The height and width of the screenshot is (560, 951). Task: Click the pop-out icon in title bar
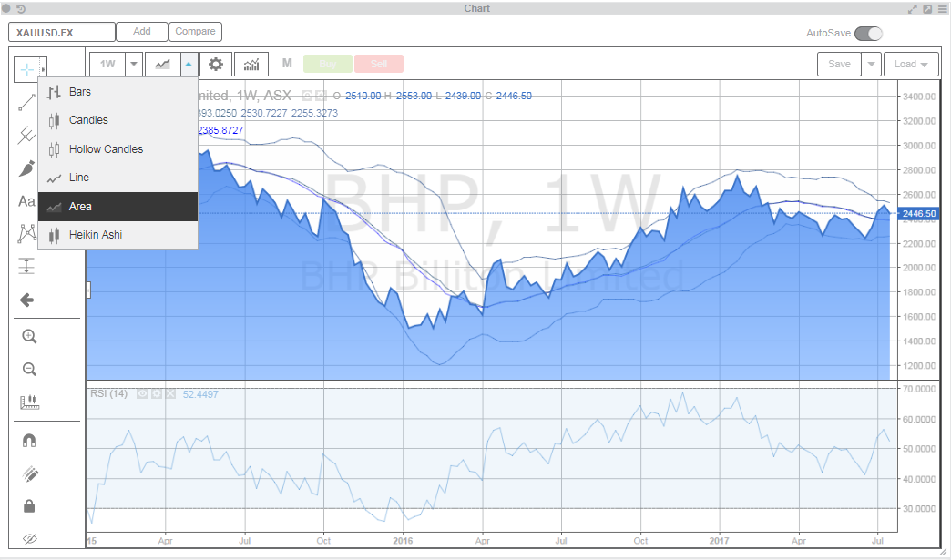pyautogui.click(x=927, y=8)
